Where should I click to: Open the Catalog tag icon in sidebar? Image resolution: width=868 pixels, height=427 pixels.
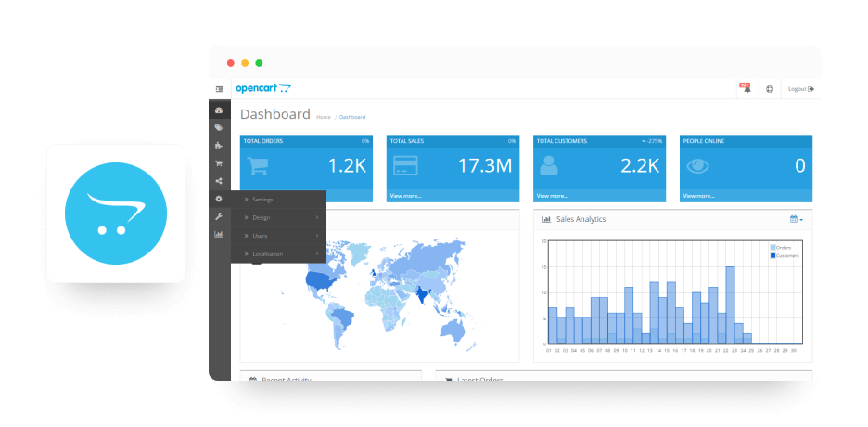pos(219,128)
